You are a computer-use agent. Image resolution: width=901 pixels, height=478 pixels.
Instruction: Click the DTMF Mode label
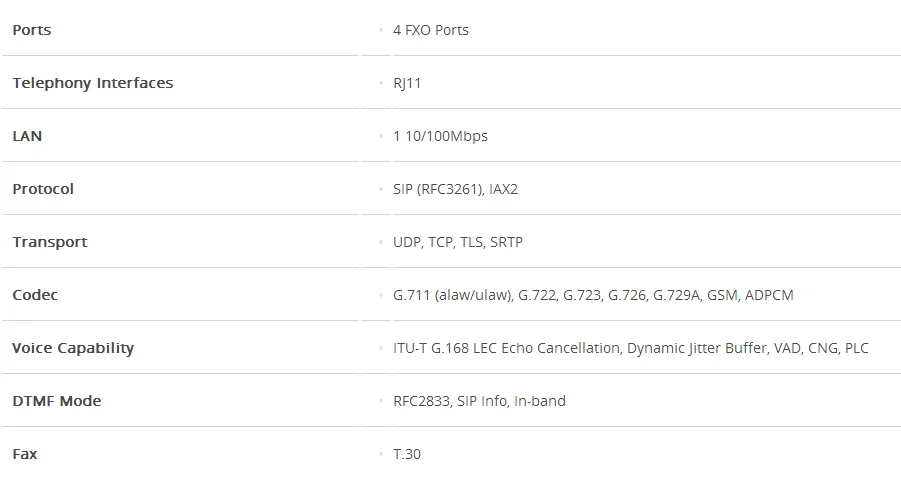57,401
